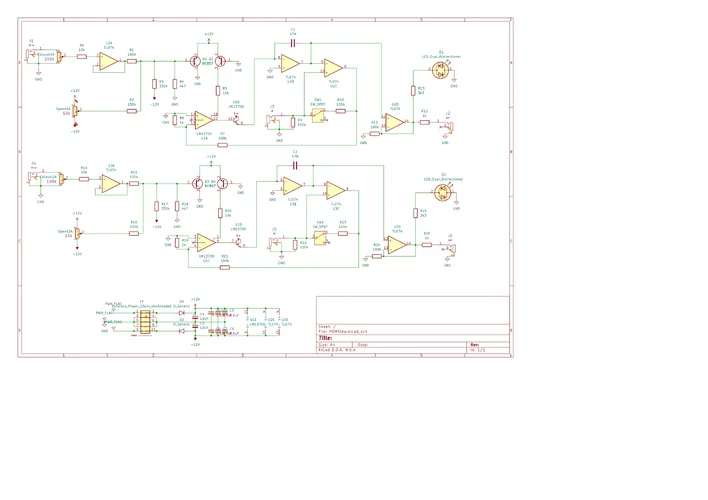Select the J7 Eurorack power connector
The image size is (708, 500).
144,322
